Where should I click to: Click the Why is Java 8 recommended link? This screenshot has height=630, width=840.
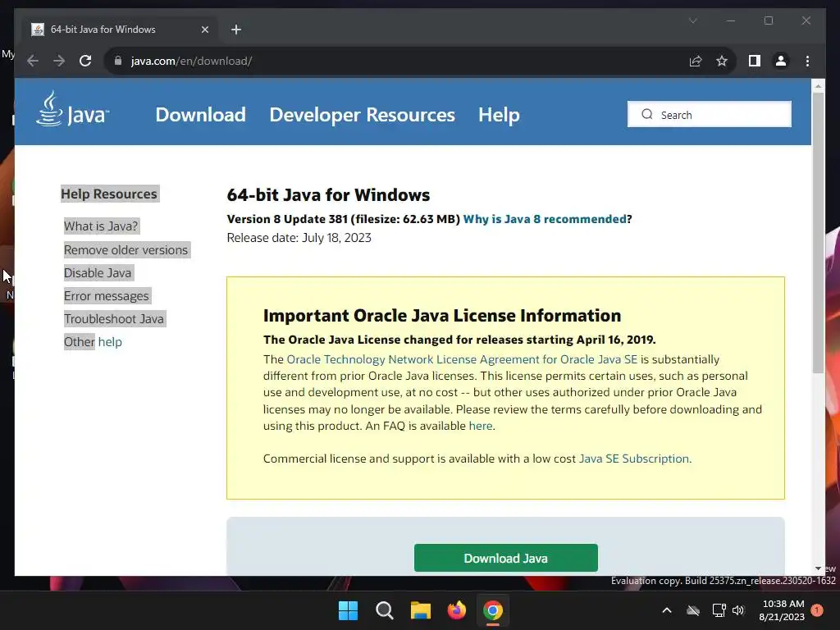(x=545, y=219)
